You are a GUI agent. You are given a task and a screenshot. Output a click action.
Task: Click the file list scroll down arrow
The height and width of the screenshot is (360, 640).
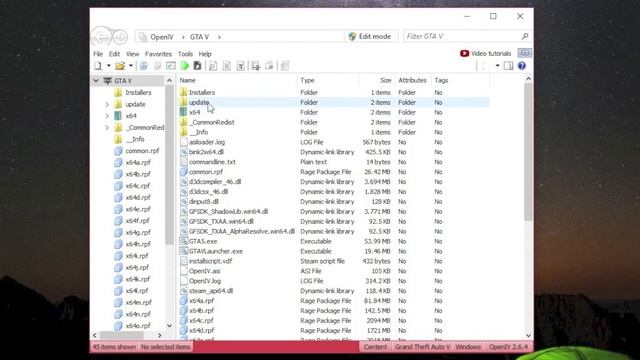pyautogui.click(x=528, y=336)
